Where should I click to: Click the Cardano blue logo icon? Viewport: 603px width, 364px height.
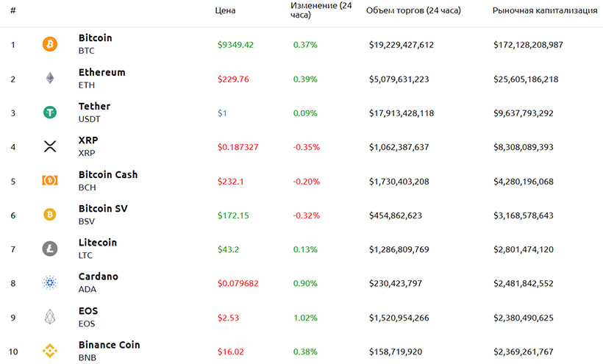pyautogui.click(x=50, y=282)
